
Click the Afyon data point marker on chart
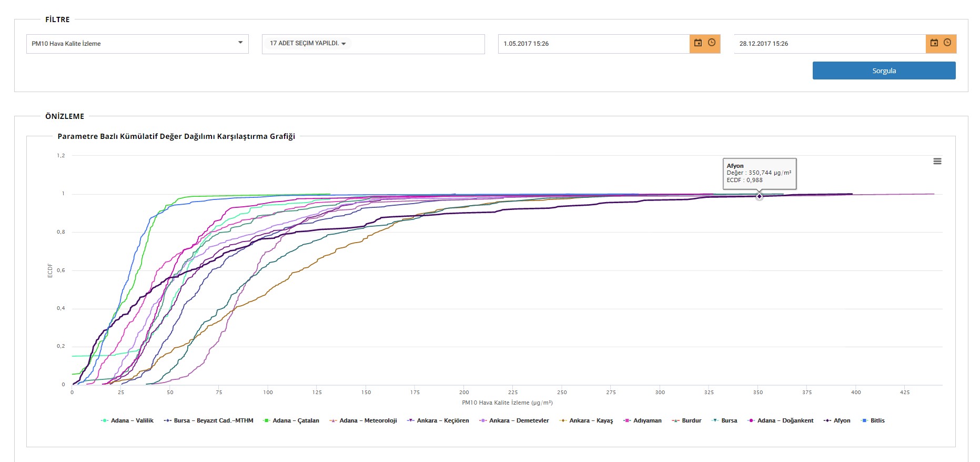coord(759,196)
